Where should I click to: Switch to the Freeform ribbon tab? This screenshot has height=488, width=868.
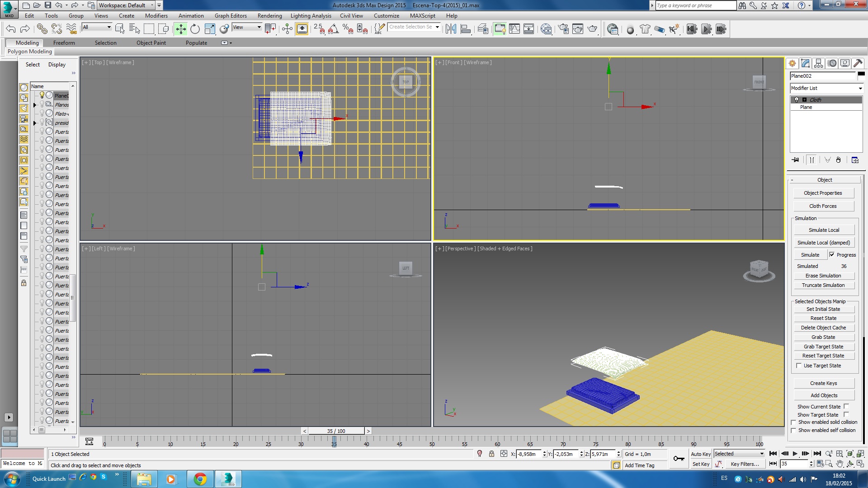(x=64, y=43)
